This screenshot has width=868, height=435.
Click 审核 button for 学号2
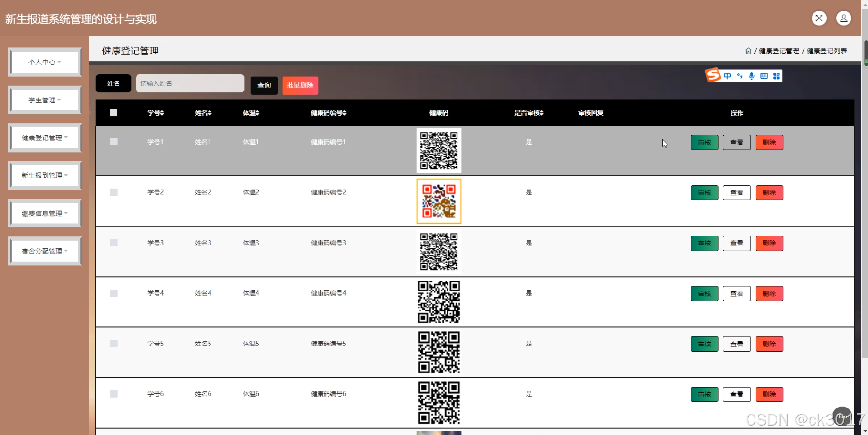tap(704, 193)
